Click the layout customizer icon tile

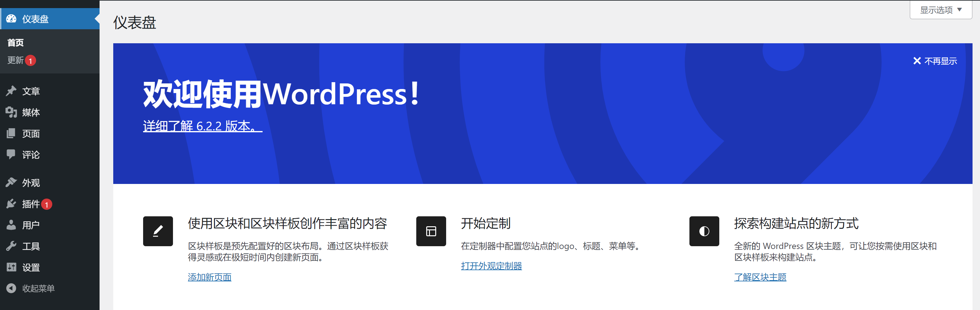coord(431,231)
